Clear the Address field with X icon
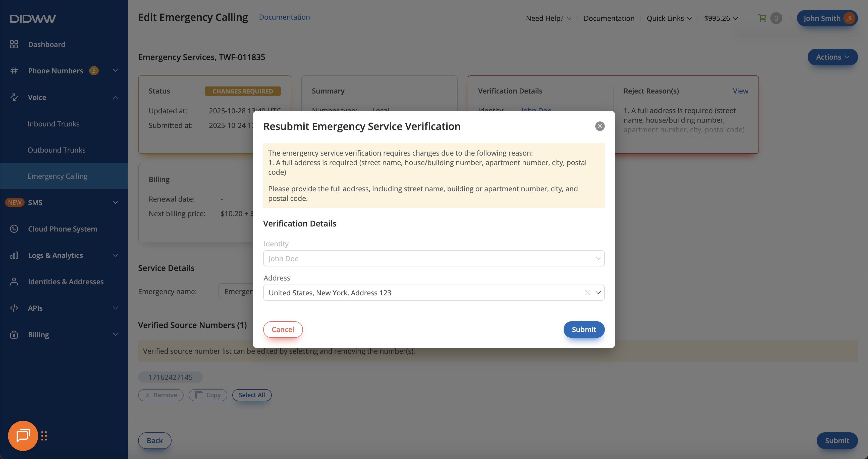868x459 pixels. [x=587, y=292]
